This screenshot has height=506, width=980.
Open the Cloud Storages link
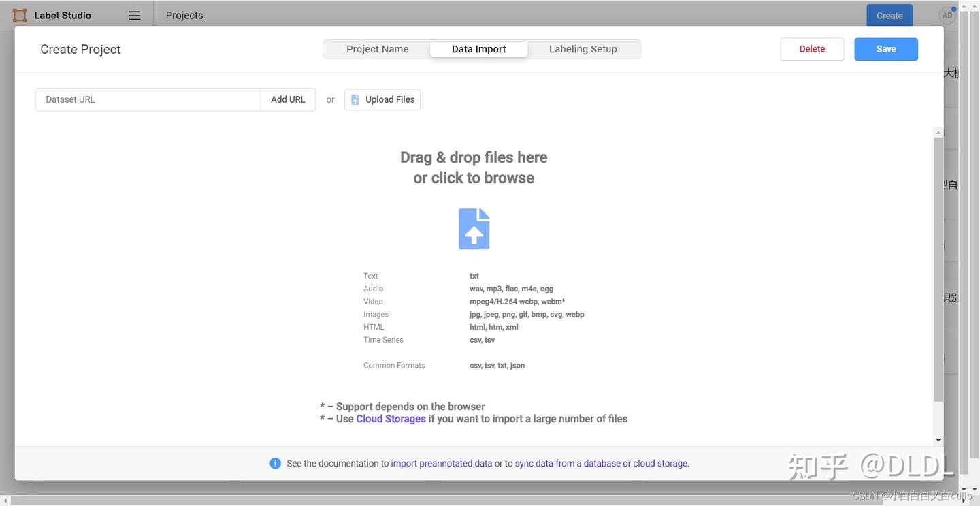[391, 419]
